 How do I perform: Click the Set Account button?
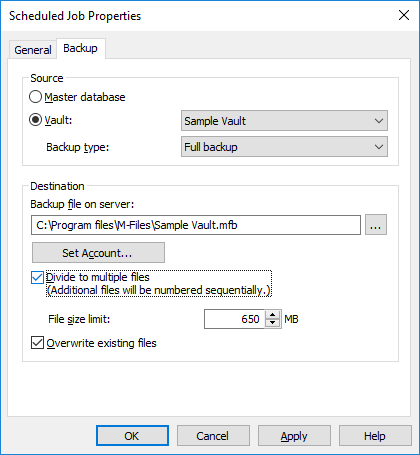[x=98, y=253]
